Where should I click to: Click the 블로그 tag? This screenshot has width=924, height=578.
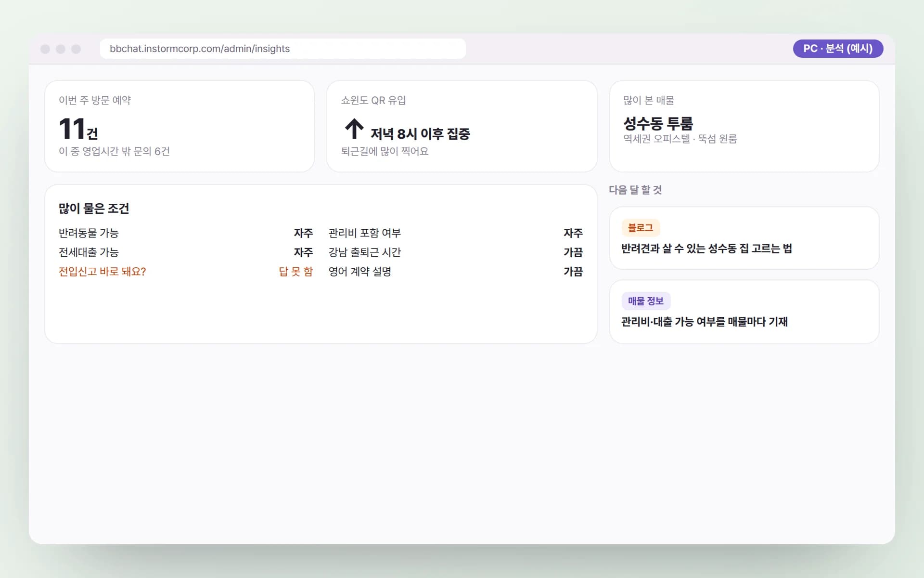pyautogui.click(x=641, y=228)
